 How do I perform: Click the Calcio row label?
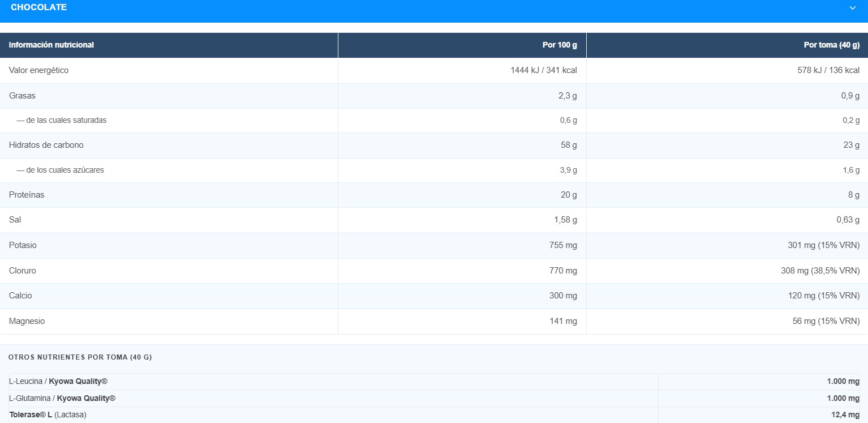coord(20,296)
